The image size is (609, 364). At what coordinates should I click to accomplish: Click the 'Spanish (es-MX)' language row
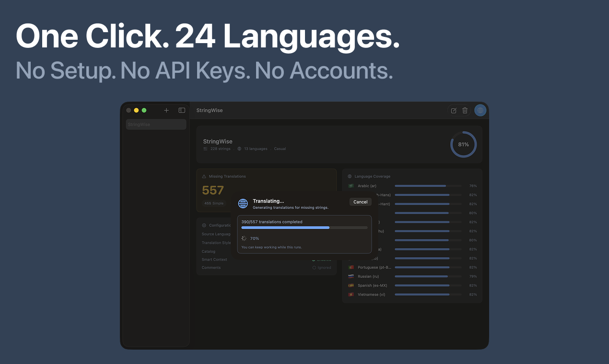click(412, 285)
